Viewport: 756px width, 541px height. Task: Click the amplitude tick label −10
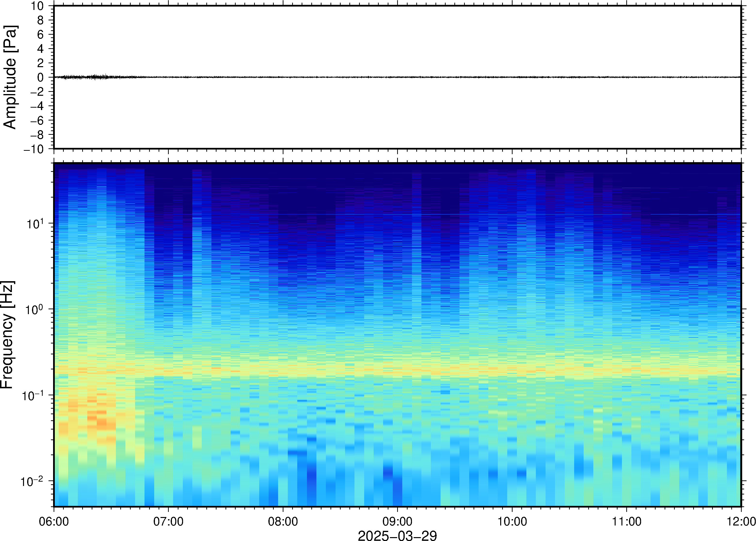pos(34,149)
